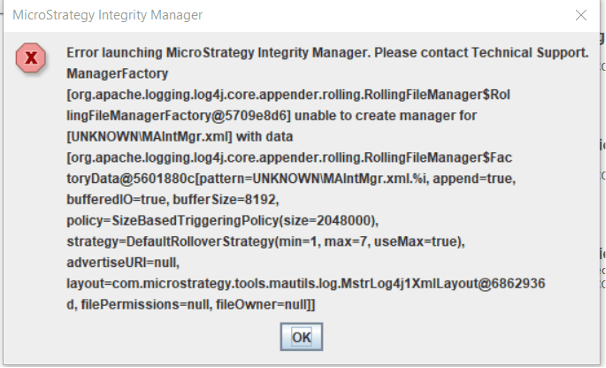
Task: Click the 'policy=SizeBasedTriggeringPolicy(size=2048000),' line
Action: tap(223, 220)
